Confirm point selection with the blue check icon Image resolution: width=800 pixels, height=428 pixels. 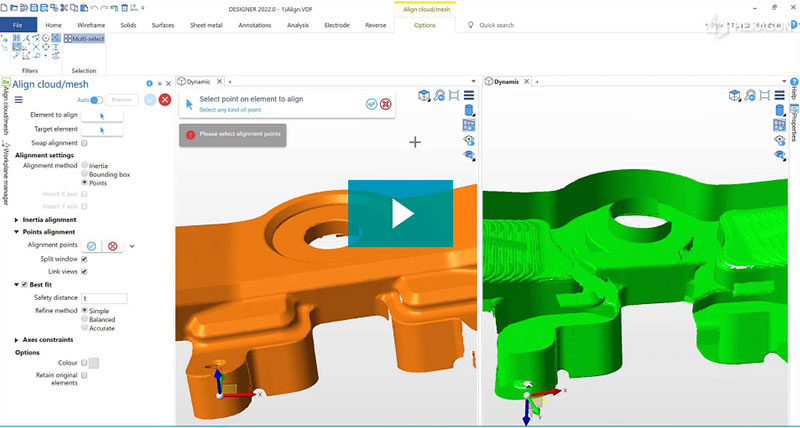pos(371,103)
